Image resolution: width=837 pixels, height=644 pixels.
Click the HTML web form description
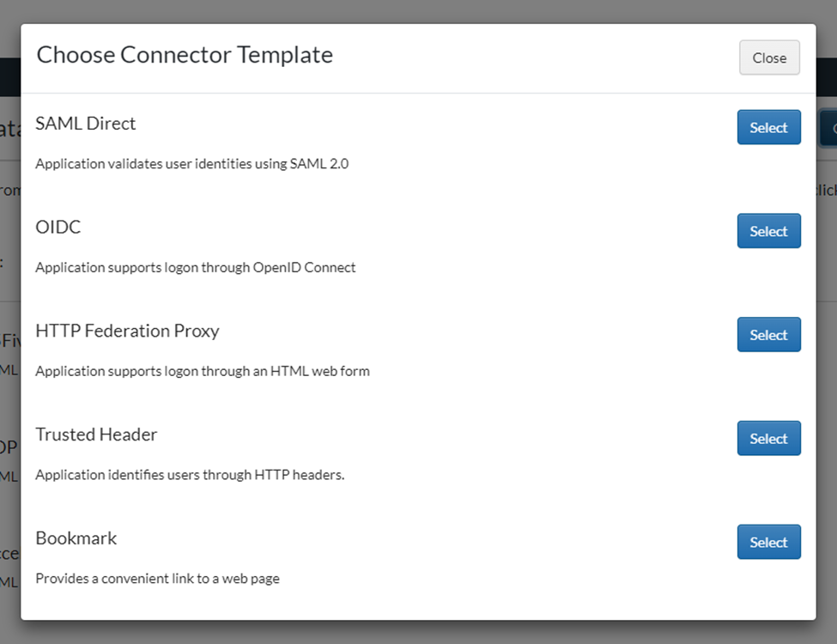[202, 371]
